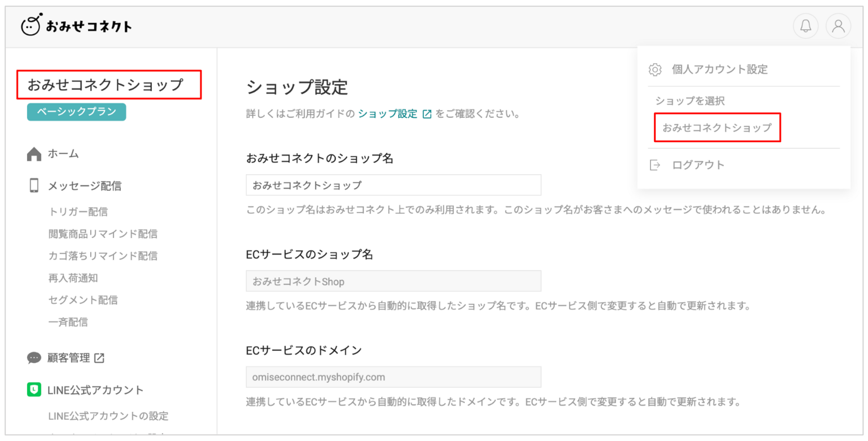Open 顧客管理 in the sidebar
The width and height of the screenshot is (868, 441).
tap(69, 358)
